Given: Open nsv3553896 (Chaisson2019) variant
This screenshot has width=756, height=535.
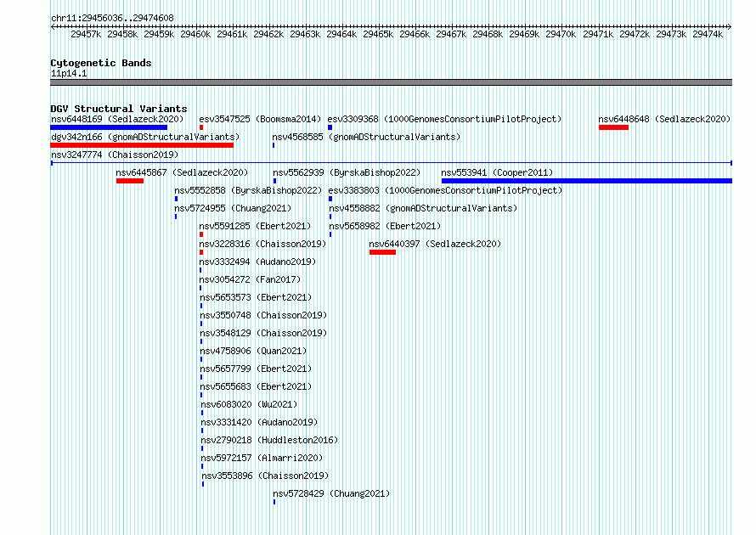Looking at the screenshot, I should click(x=265, y=476).
